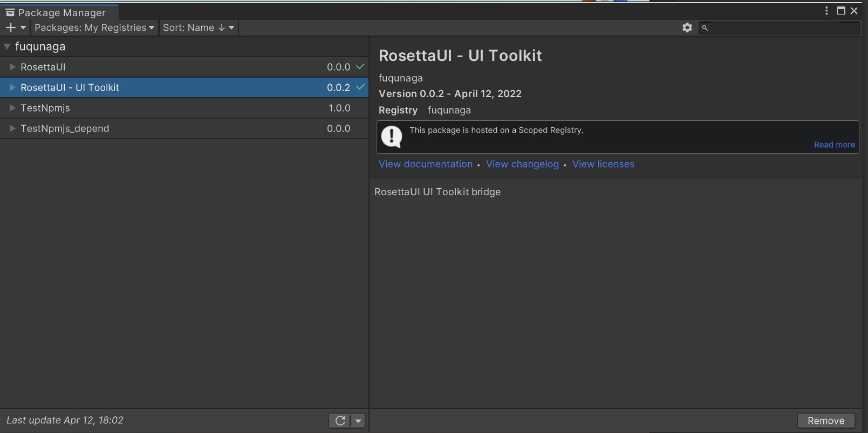Click the Package Manager tab icon
This screenshot has height=433, width=868.
pos(10,12)
